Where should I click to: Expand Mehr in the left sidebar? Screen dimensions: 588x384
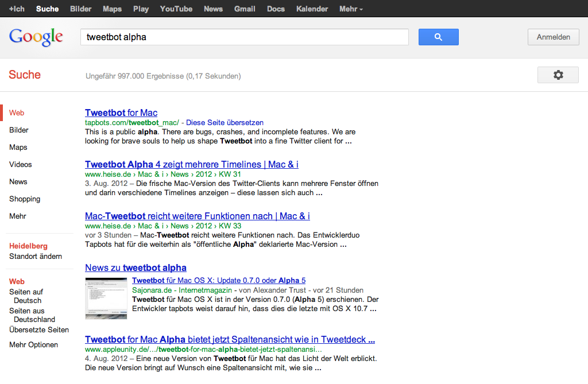pyautogui.click(x=18, y=216)
